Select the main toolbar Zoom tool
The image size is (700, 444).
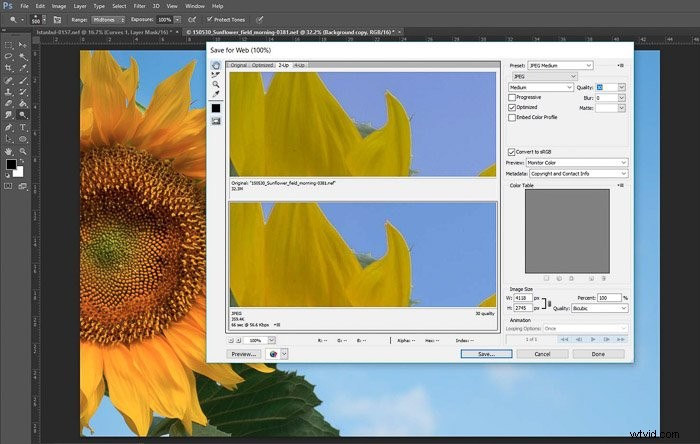click(22, 152)
